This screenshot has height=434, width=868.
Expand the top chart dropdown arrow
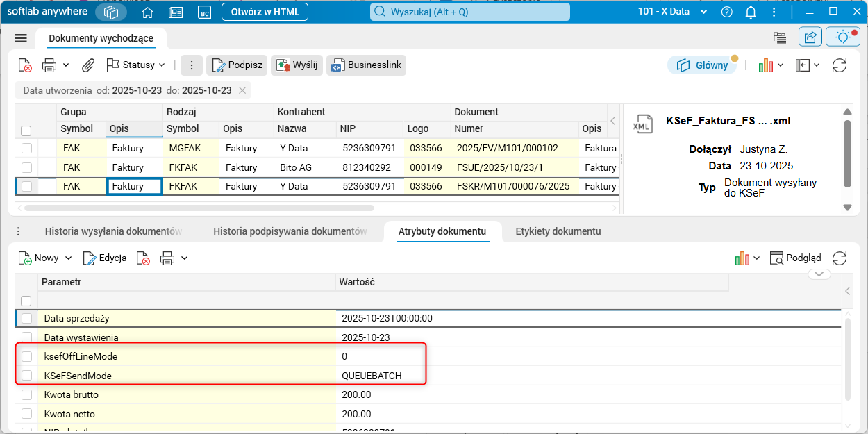(781, 65)
